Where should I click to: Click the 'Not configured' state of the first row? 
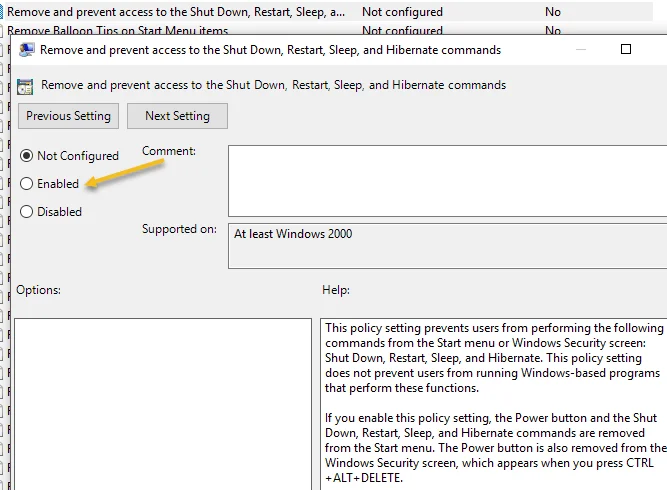pyautogui.click(x=402, y=12)
